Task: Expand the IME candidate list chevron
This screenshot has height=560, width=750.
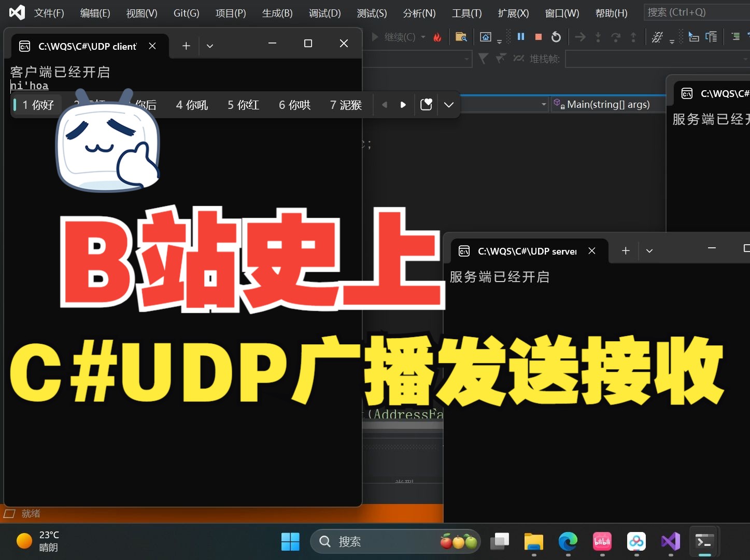Action: (x=449, y=105)
